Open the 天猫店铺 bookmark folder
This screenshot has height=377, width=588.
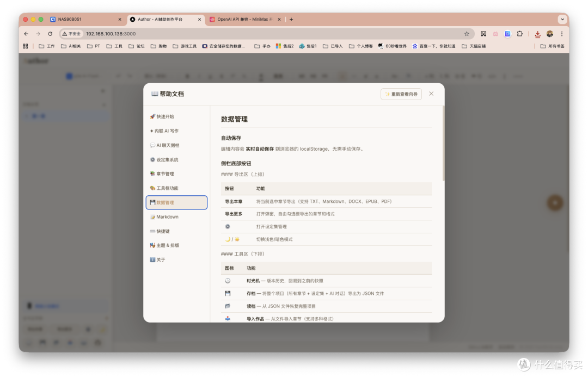coord(474,46)
